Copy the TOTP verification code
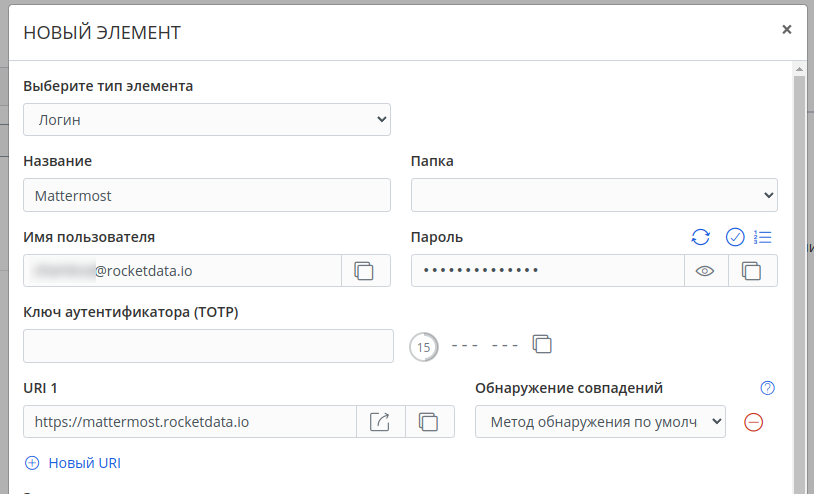The image size is (814, 494). pos(542,344)
